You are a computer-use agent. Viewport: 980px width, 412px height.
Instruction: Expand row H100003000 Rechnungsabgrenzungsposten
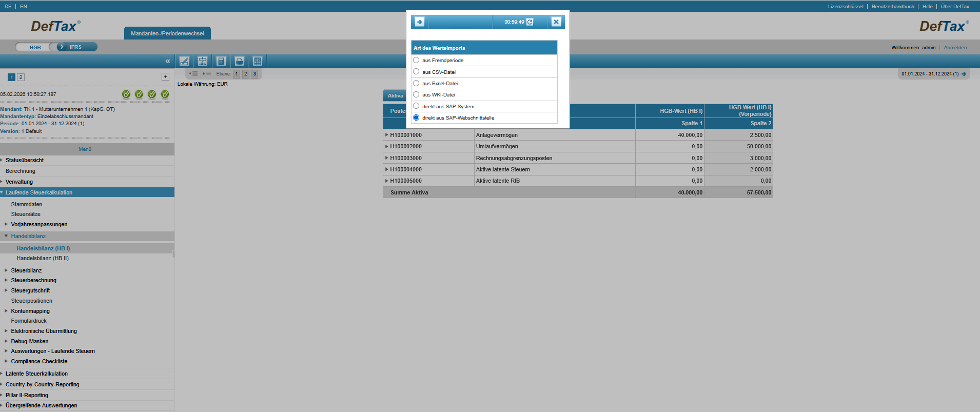(387, 158)
